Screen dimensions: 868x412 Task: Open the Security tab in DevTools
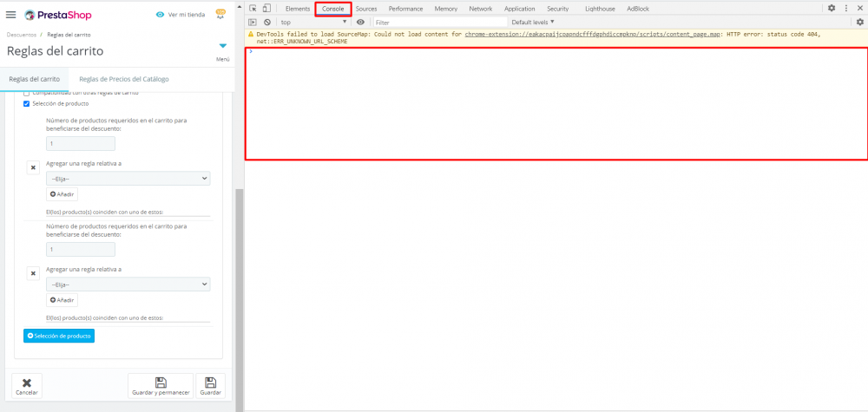click(557, 9)
